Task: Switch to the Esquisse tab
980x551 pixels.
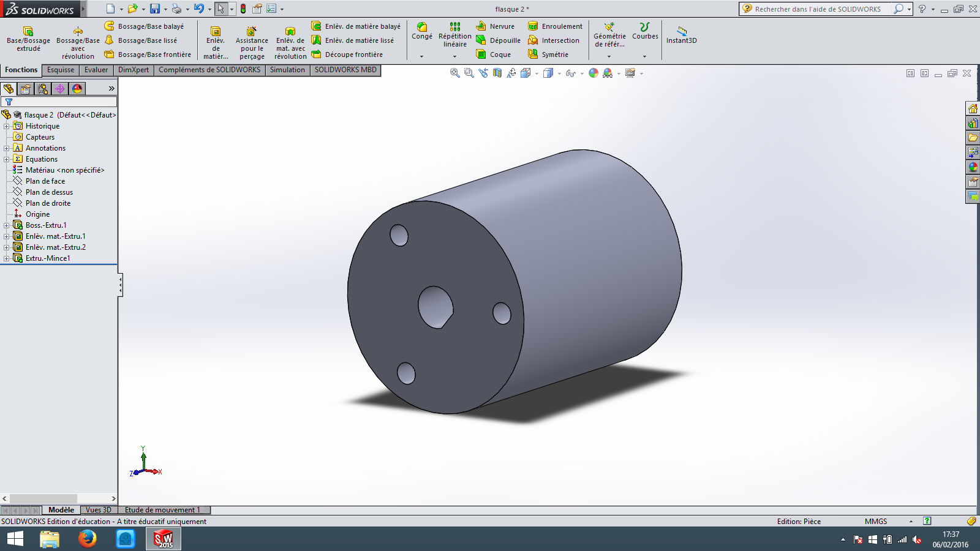Action: pyautogui.click(x=61, y=70)
